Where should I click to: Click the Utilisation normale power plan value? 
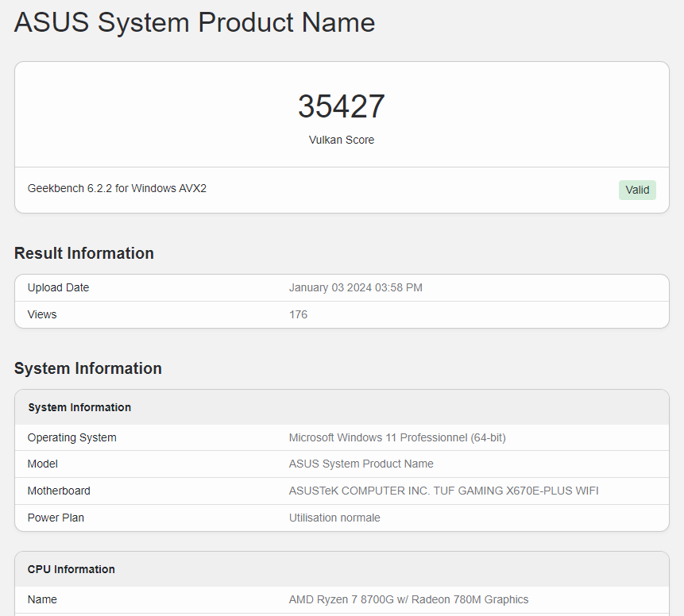(334, 518)
